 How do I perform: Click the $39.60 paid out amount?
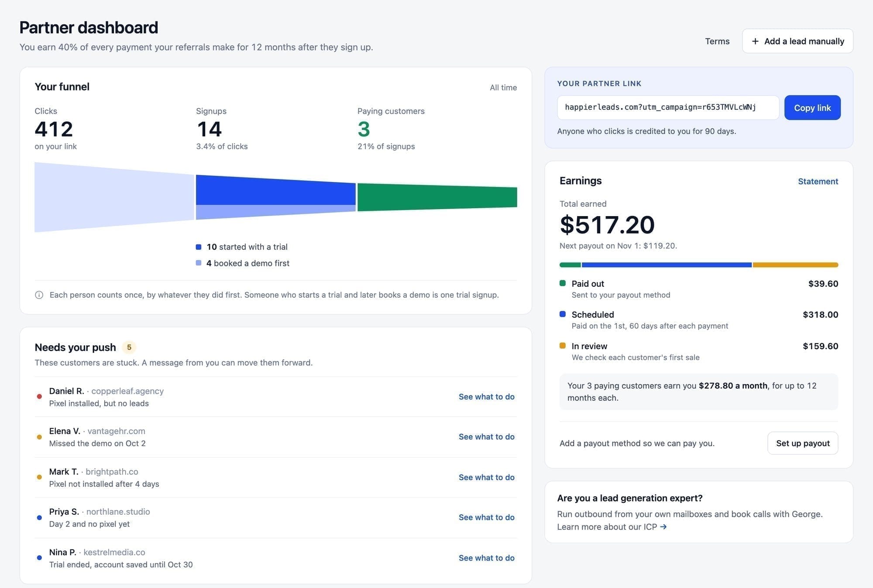823,284
